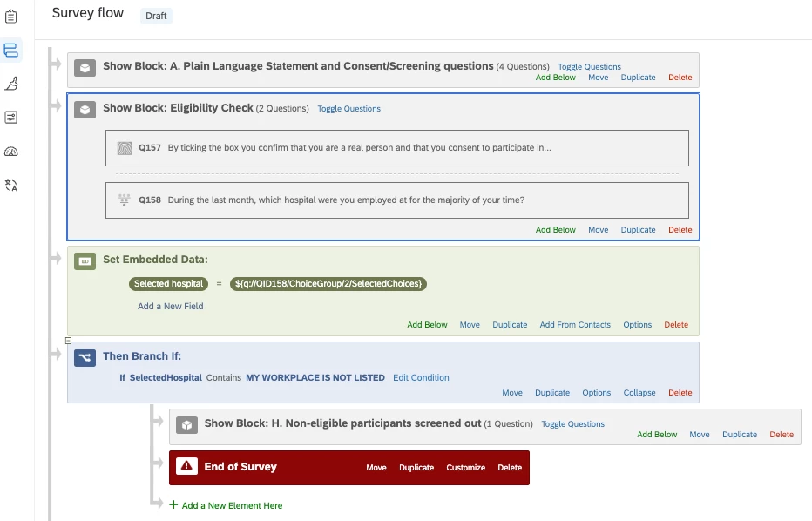Delete the Then Branch If element
This screenshot has height=521, width=812.
click(680, 393)
